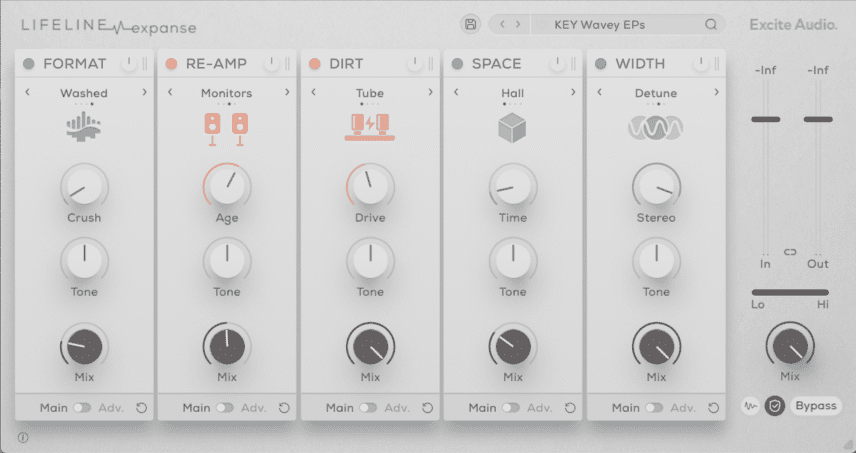Click the global Mix knob near Bypass
The height and width of the screenshot is (453, 856).
[x=790, y=346]
